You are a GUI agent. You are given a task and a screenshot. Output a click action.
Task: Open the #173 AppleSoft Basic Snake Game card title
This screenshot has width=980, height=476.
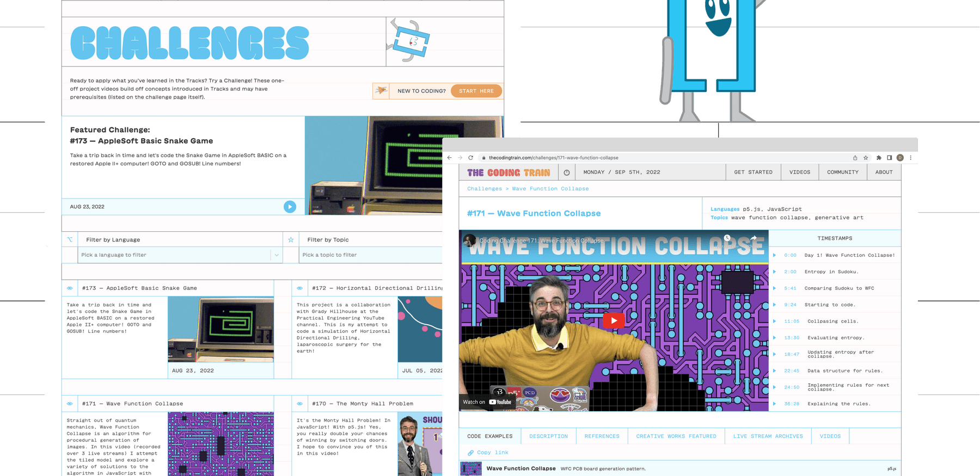(139, 288)
